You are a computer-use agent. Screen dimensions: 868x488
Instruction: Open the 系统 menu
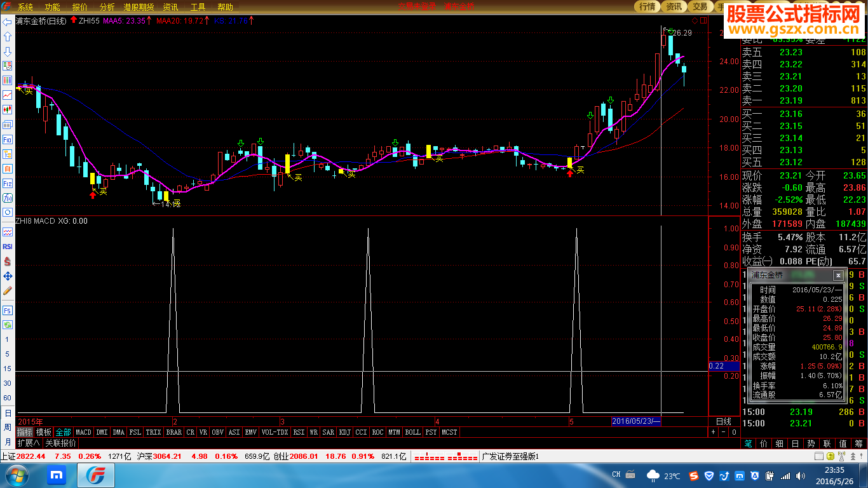coord(25,7)
